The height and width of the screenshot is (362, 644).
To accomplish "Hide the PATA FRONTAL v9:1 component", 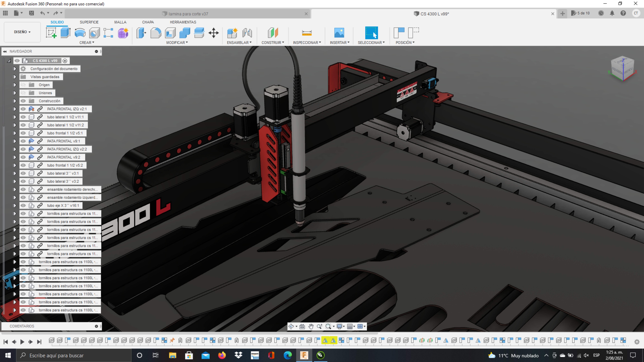I will (x=23, y=141).
